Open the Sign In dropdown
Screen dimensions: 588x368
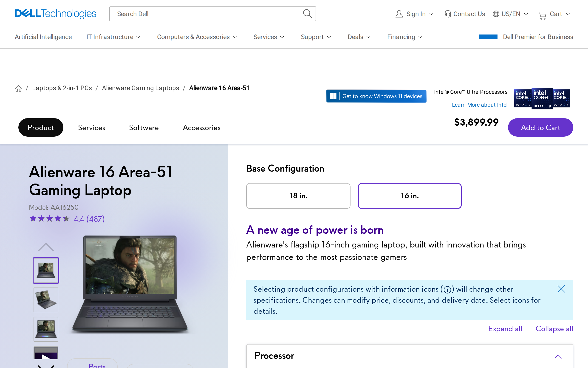431,14
